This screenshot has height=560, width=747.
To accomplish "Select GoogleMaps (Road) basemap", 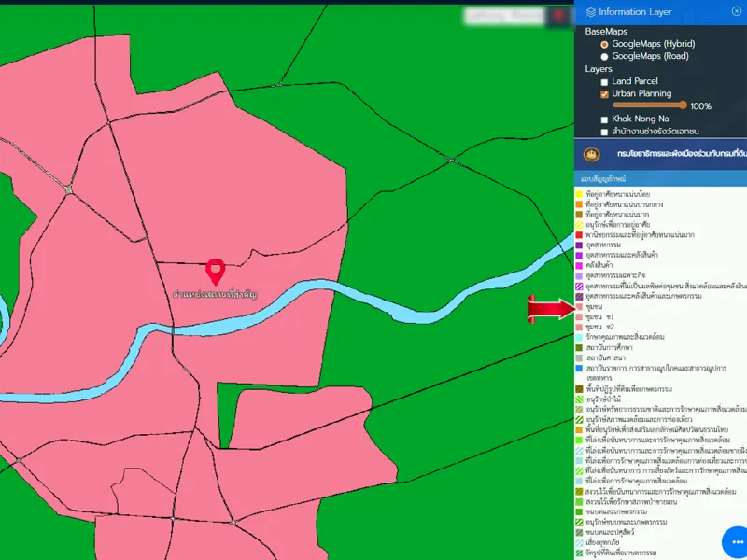I will (x=604, y=56).
